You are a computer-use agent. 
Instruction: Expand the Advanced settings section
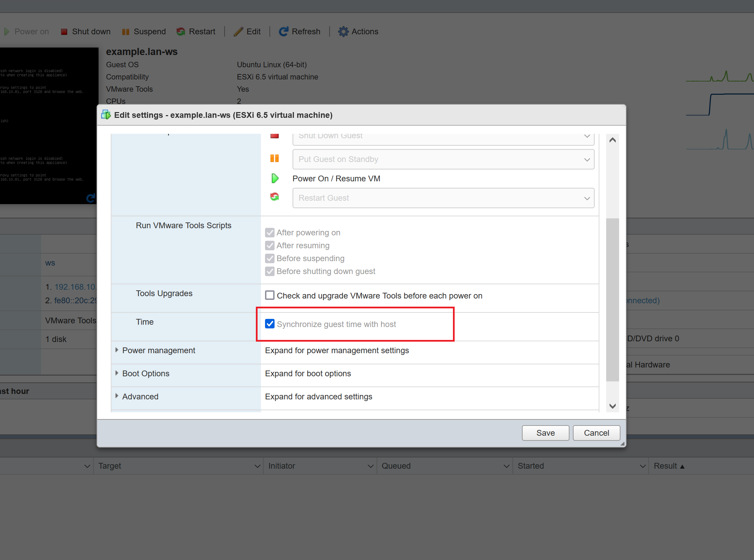pos(117,396)
